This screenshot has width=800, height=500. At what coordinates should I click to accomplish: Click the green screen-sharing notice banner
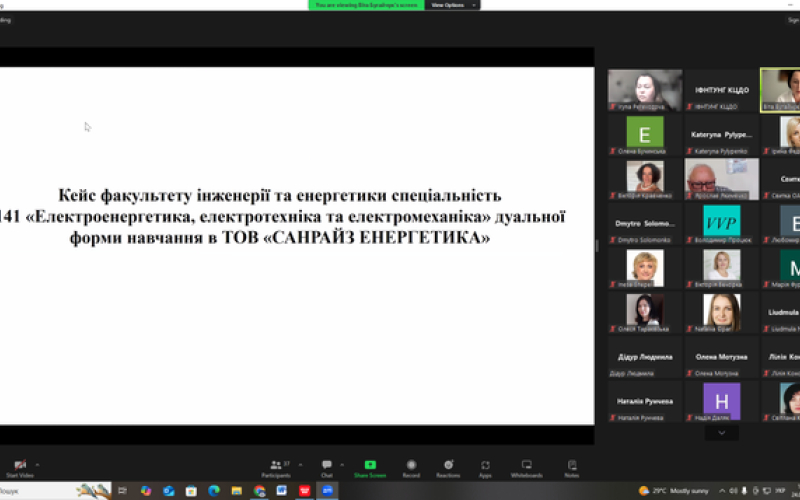366,5
